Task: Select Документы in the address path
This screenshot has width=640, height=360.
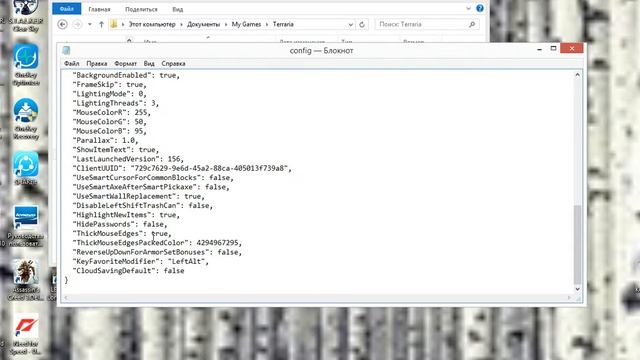Action: [203, 24]
